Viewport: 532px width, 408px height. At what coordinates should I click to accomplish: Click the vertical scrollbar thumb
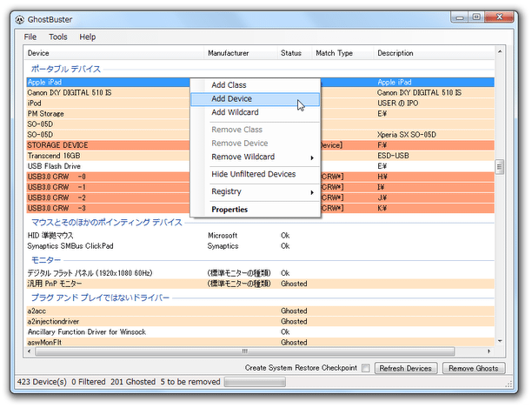click(x=500, y=167)
